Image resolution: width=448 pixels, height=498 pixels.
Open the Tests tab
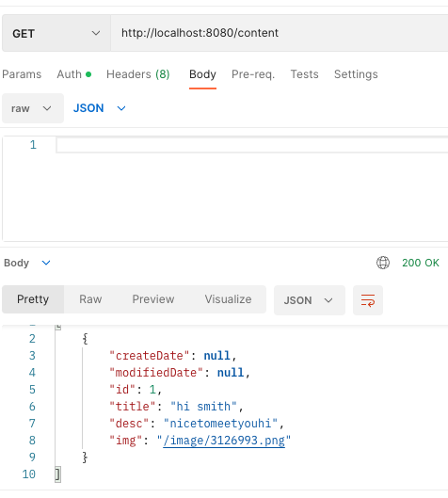pyautogui.click(x=304, y=74)
